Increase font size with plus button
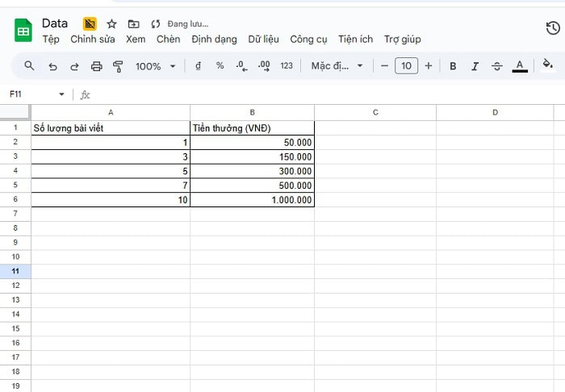This screenshot has height=392, width=565. (428, 66)
